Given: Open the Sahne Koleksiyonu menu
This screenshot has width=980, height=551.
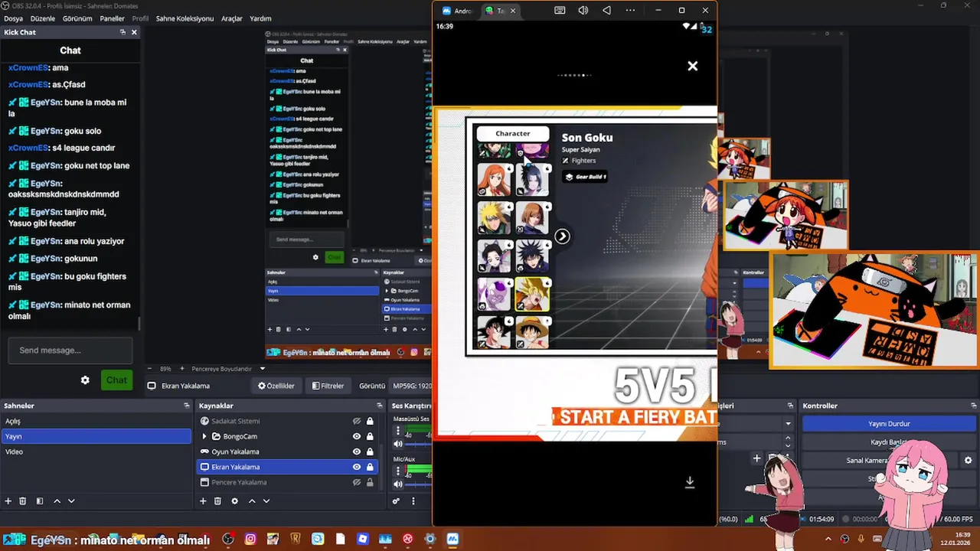Looking at the screenshot, I should (x=185, y=18).
